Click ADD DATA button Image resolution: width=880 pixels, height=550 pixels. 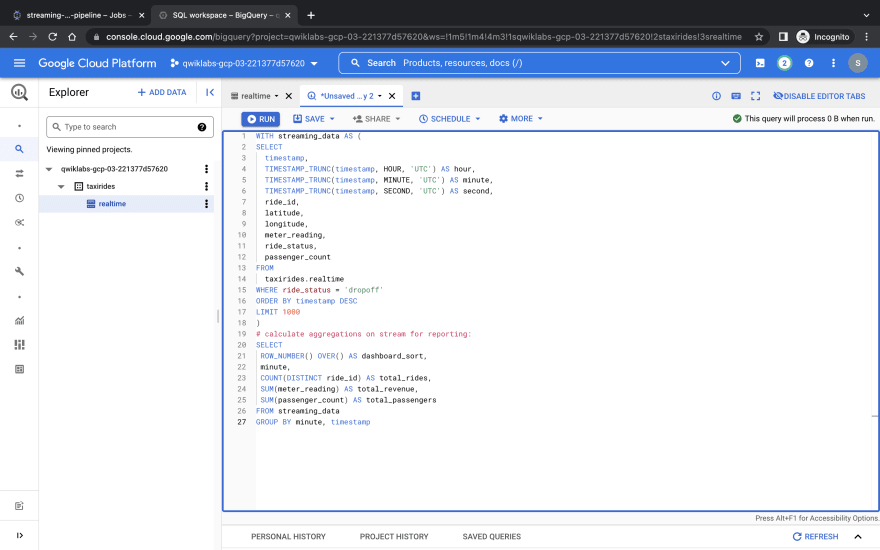(162, 92)
